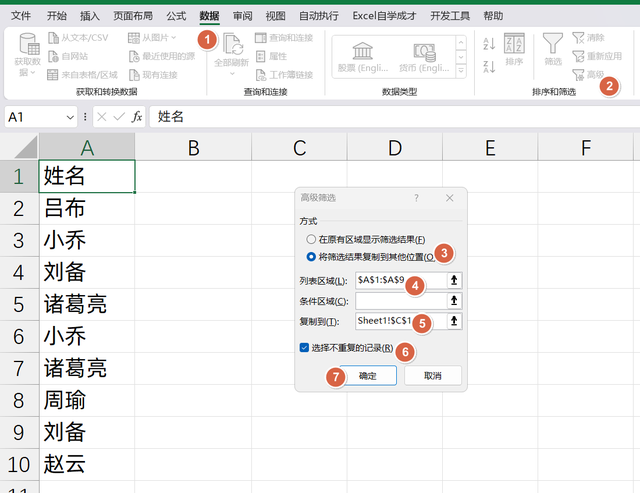This screenshot has height=493, width=640.
Task: Sort descending Z to A icon
Action: click(489, 67)
